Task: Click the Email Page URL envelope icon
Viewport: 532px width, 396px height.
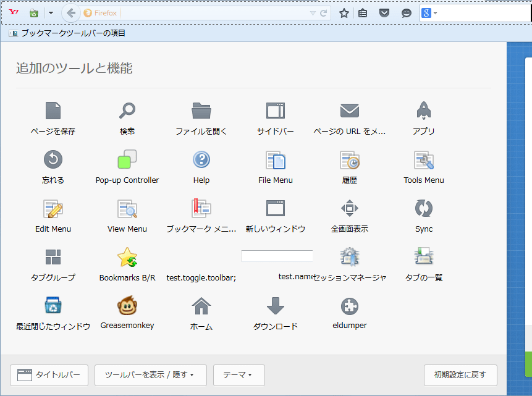Action: click(x=350, y=111)
